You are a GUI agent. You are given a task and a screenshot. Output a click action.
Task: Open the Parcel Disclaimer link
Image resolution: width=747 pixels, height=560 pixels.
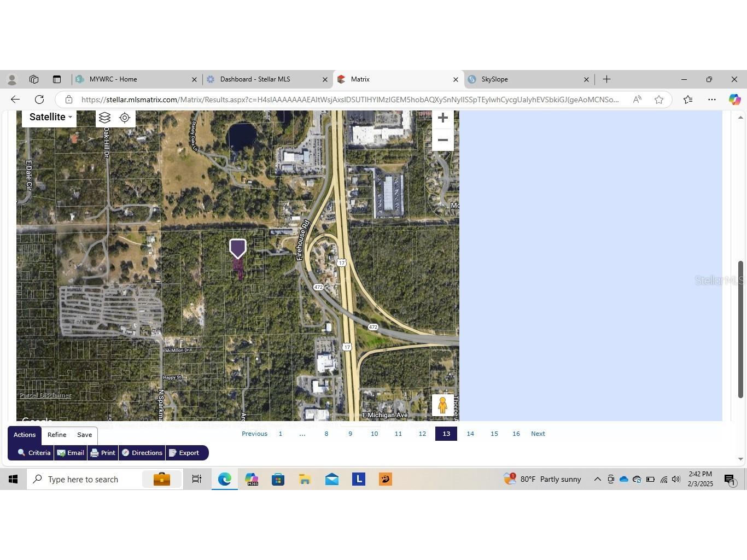45,394
